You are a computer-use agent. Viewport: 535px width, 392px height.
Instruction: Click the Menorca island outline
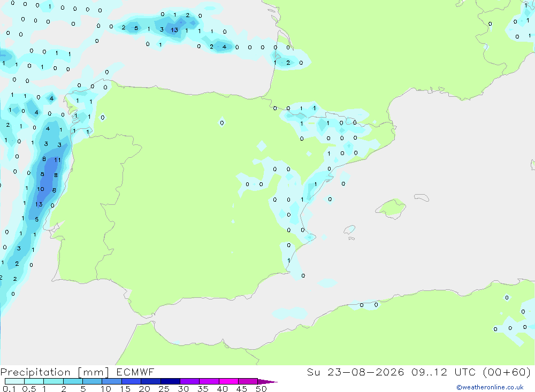tap(422, 197)
